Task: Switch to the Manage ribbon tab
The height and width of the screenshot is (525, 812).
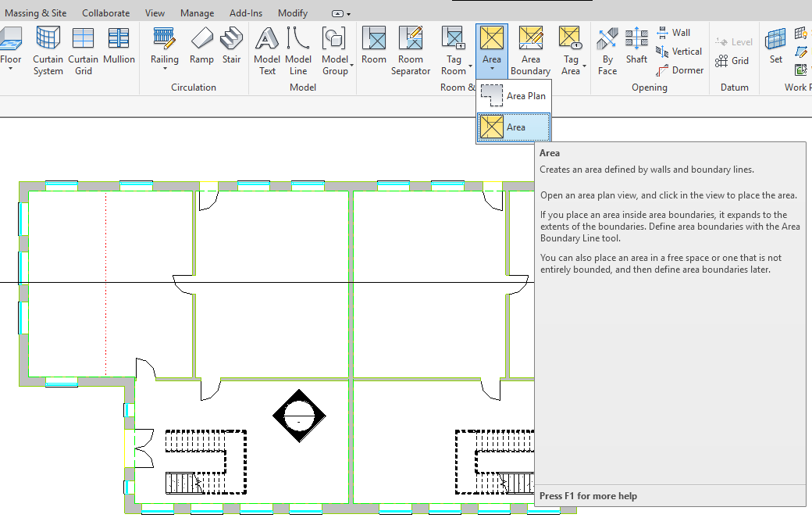Action: 197,12
